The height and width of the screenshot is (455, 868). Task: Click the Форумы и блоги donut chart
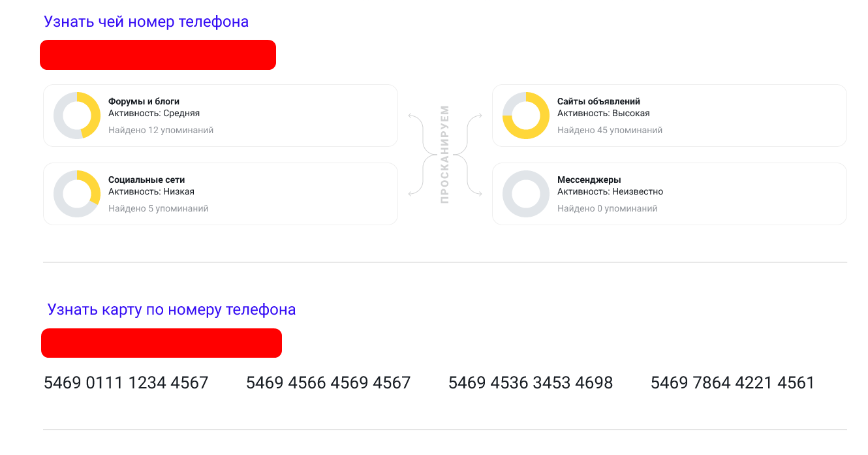(x=77, y=116)
